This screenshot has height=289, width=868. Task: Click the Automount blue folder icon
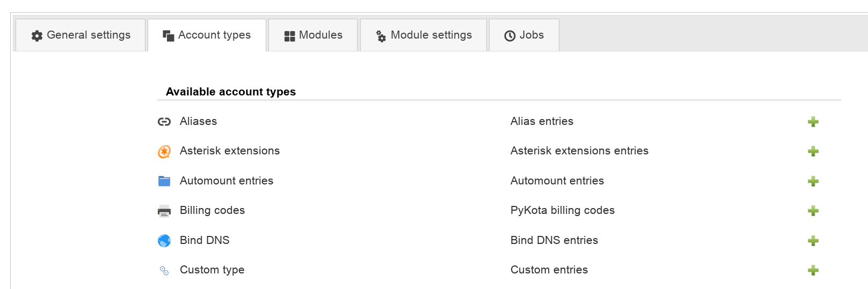pyautogui.click(x=164, y=181)
